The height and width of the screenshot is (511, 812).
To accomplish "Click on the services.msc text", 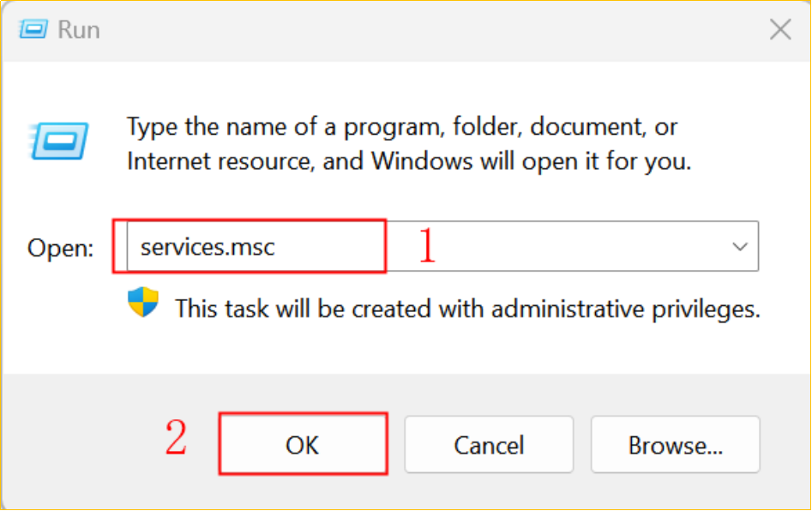I will point(208,247).
